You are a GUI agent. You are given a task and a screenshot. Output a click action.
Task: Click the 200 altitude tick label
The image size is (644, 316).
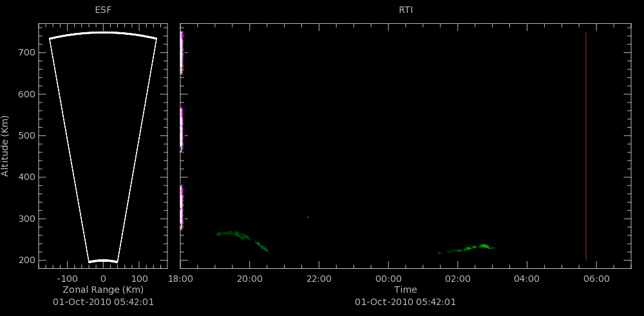click(x=27, y=261)
